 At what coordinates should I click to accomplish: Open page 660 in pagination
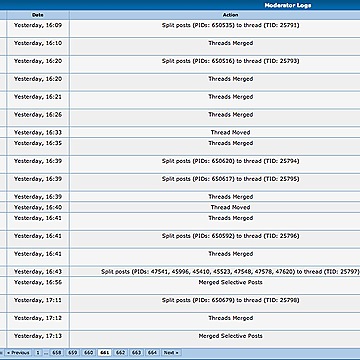89,353
